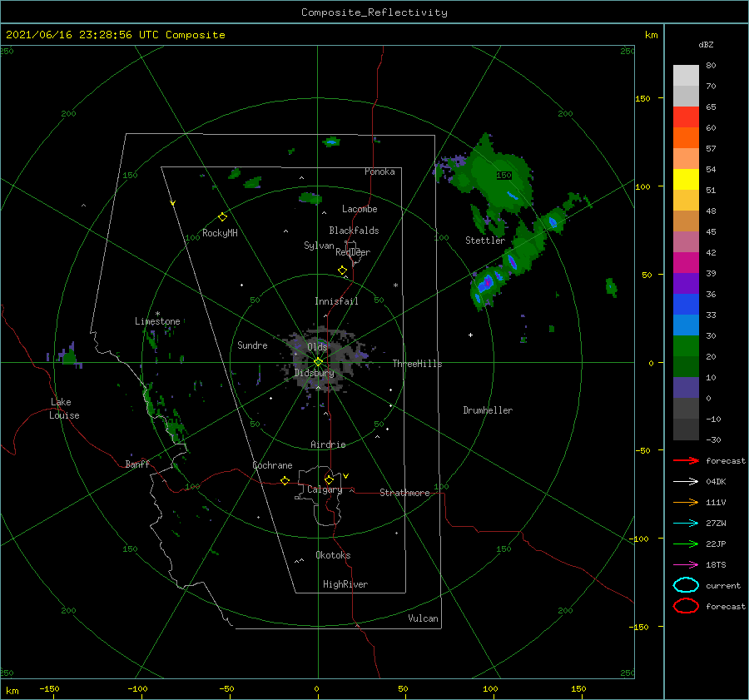Click the yellow radar site marker at map center
The image size is (749, 700).
pyautogui.click(x=318, y=362)
